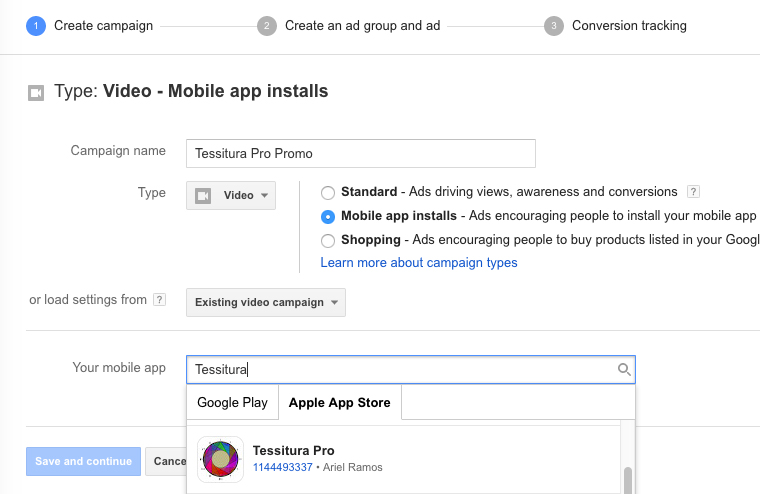Click the app results list scrollbar
The height and width of the screenshot is (494, 760).
coord(627,478)
